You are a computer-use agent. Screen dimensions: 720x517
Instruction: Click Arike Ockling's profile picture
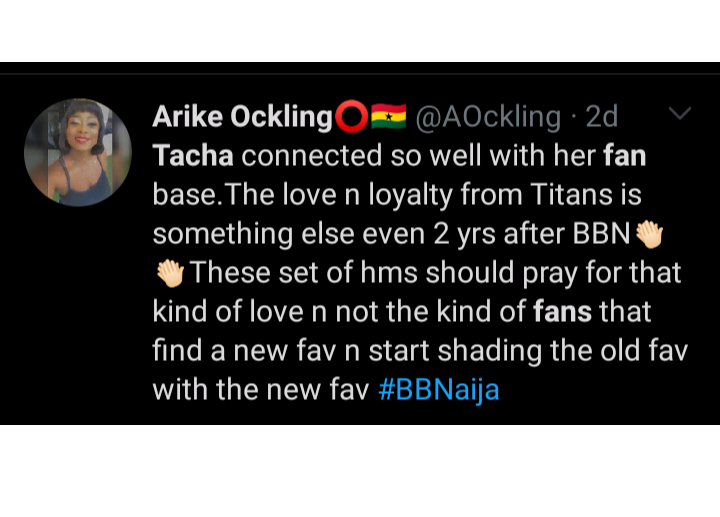point(78,152)
